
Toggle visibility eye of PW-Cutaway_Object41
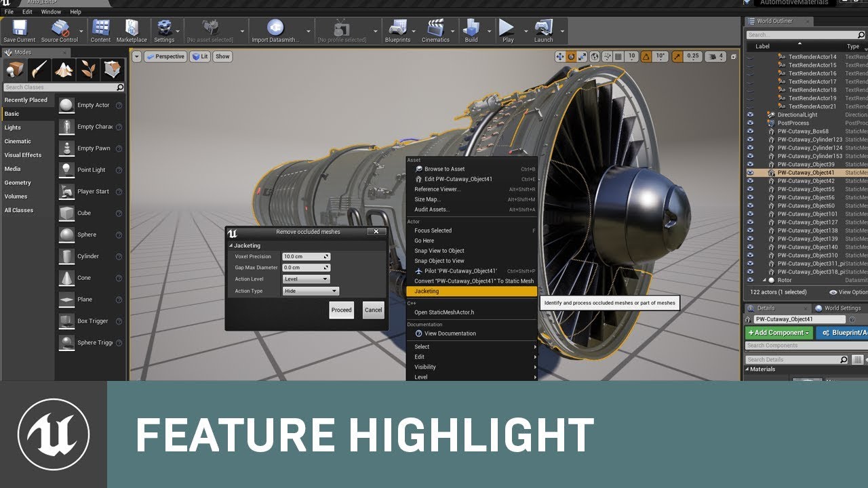(750, 173)
